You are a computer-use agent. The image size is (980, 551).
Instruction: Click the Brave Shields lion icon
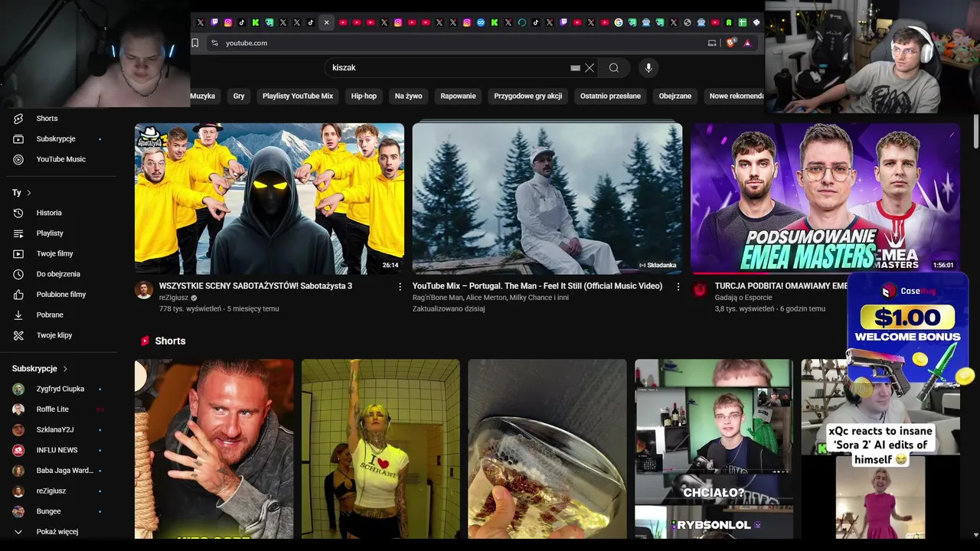tap(731, 43)
